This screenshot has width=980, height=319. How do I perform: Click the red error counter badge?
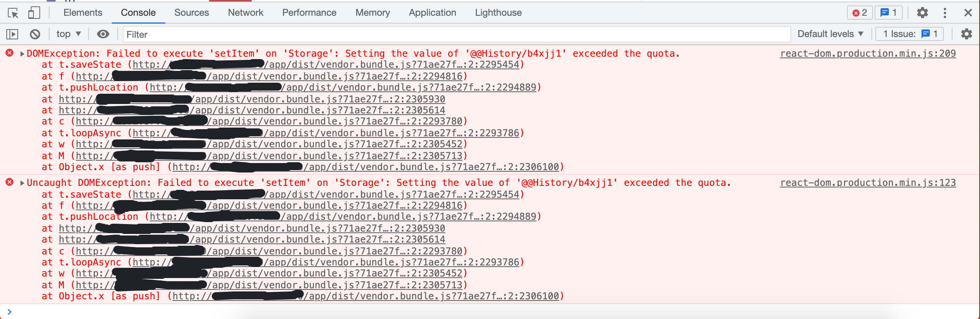tap(860, 12)
